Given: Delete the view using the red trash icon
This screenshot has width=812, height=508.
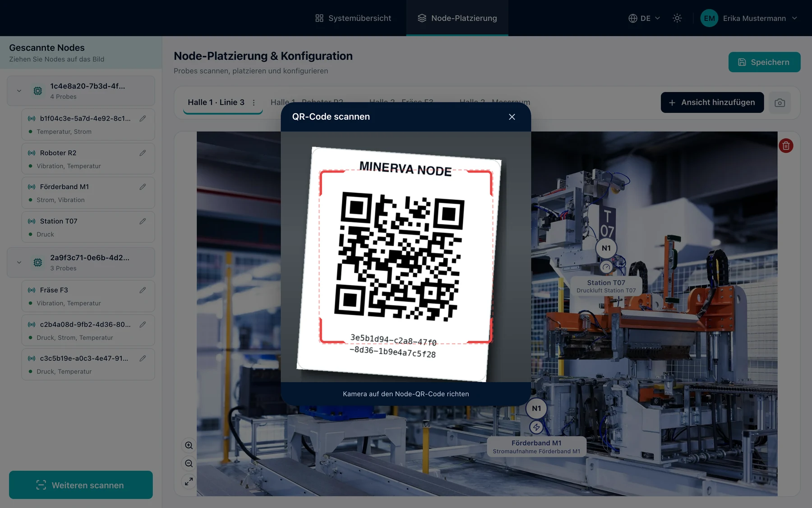Looking at the screenshot, I should [786, 146].
